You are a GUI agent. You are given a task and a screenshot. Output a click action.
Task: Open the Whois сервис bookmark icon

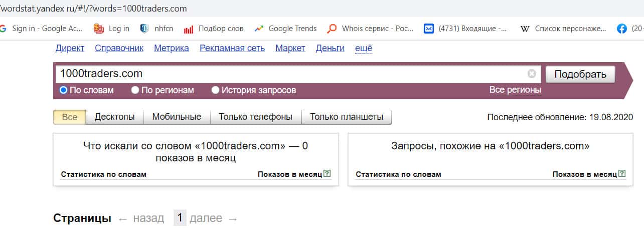point(332,29)
